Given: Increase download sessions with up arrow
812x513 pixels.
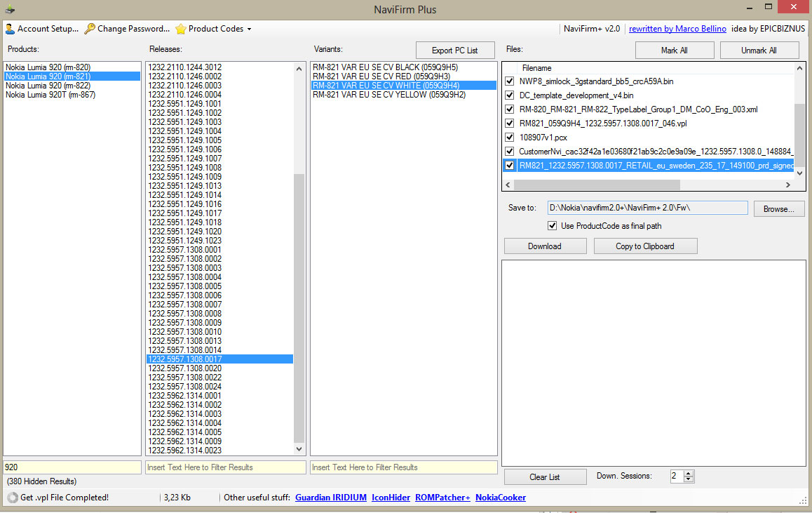Looking at the screenshot, I should point(688,473).
